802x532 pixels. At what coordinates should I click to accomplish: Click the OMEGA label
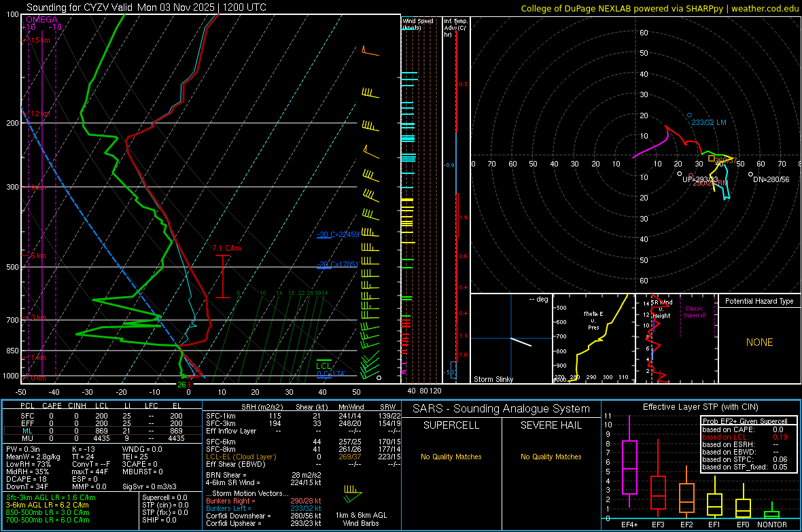click(41, 20)
